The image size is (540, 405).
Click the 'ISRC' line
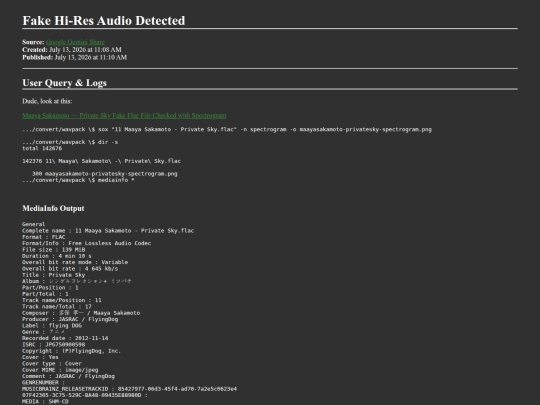[53, 344]
